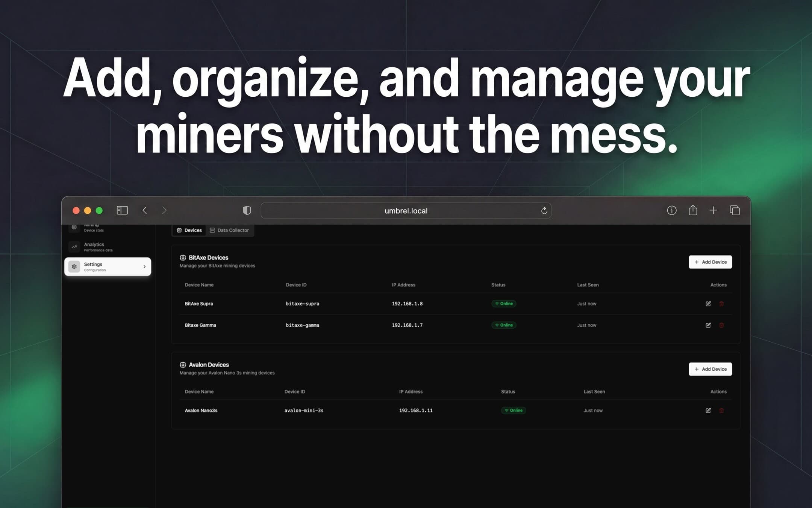Delete the Bitaxe Gamma device
Image resolution: width=812 pixels, height=508 pixels.
[x=722, y=325]
